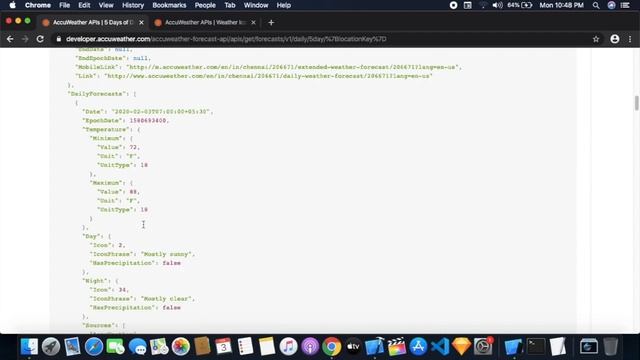Select the EpochDate value 1580693400
This screenshot has height=360, width=640.
pos(148,120)
